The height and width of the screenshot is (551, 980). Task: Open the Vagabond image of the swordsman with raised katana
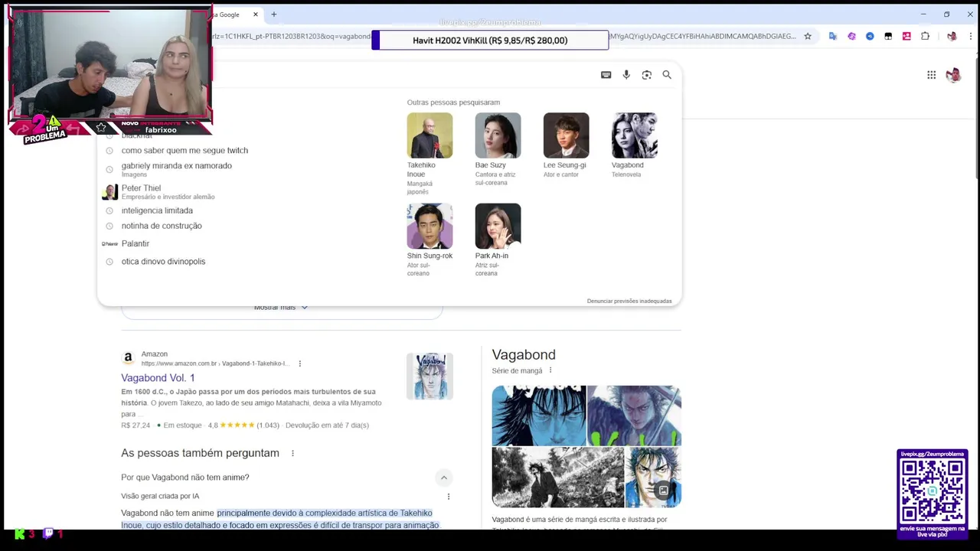coord(634,416)
